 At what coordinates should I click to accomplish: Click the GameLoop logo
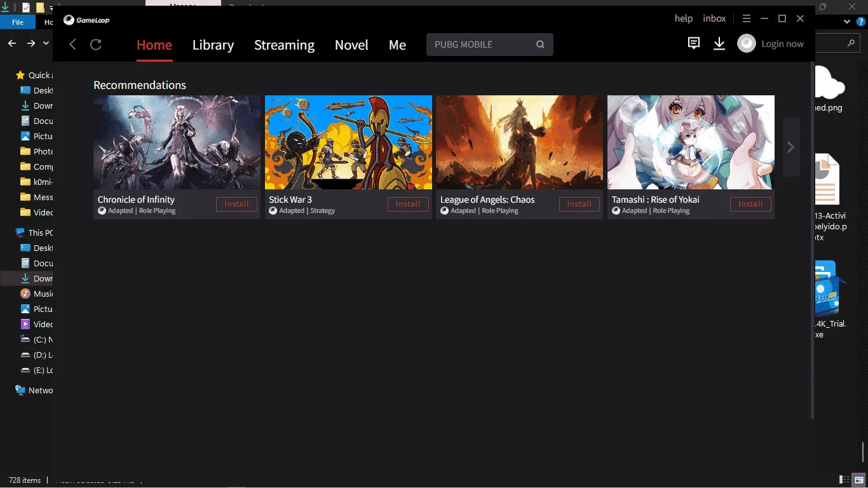point(86,20)
